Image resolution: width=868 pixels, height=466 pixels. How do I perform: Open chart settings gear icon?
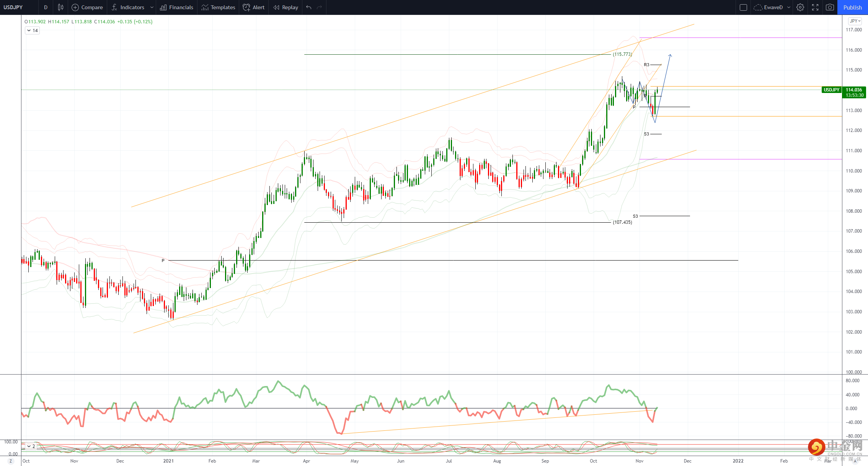(x=800, y=7)
